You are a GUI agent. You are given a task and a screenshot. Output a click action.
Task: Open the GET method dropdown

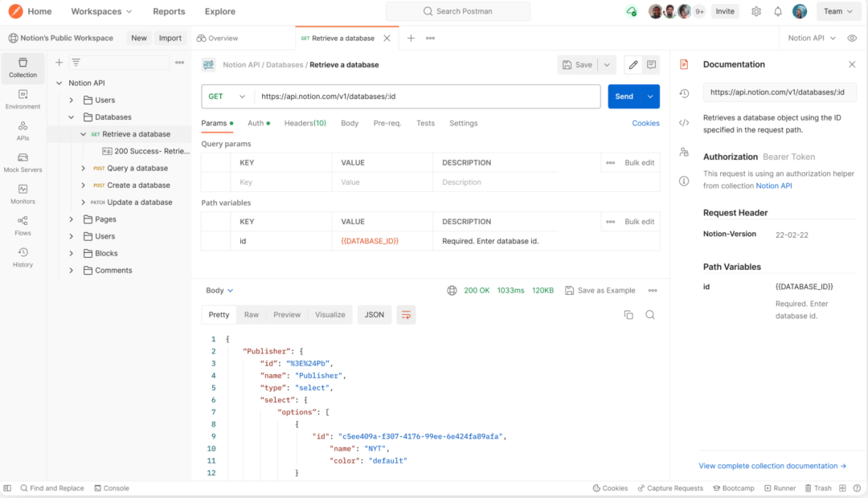[x=227, y=96]
